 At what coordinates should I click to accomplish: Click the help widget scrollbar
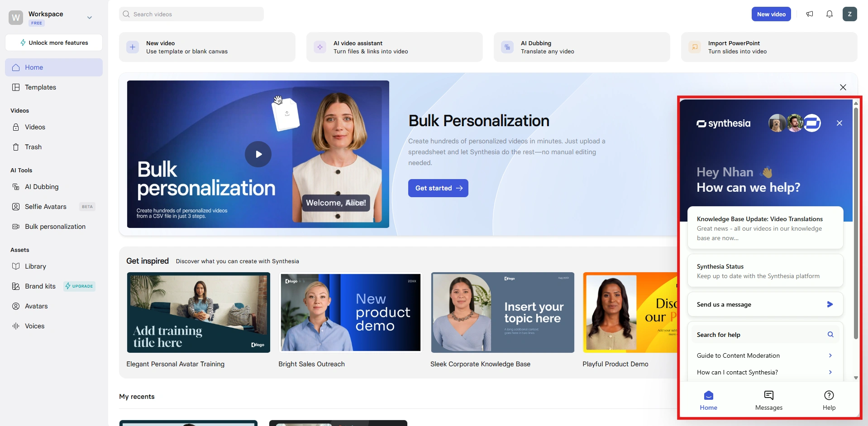coord(856,223)
